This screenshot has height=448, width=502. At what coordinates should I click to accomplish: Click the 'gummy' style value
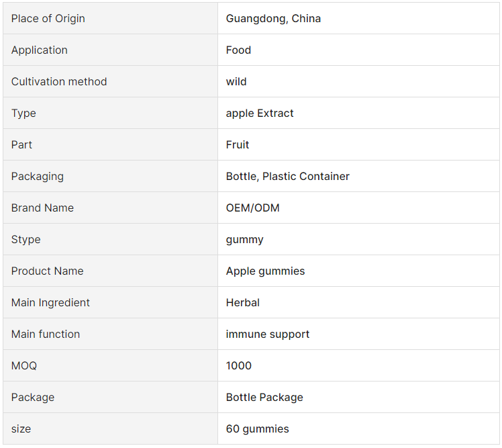(244, 240)
